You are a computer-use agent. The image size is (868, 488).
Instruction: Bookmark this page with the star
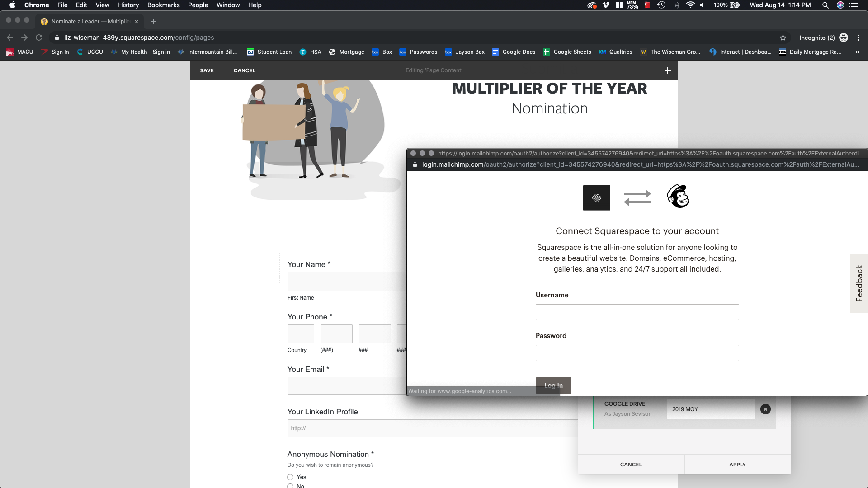(783, 38)
